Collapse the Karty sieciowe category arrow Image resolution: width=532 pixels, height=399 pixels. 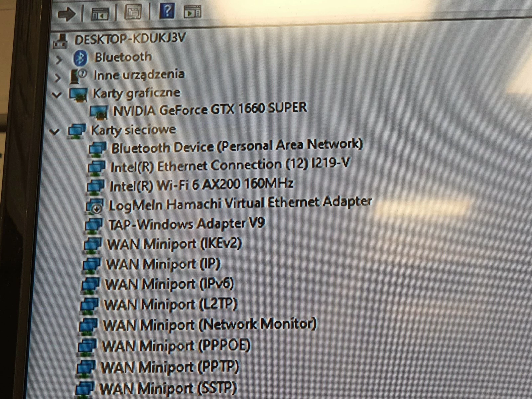54,132
